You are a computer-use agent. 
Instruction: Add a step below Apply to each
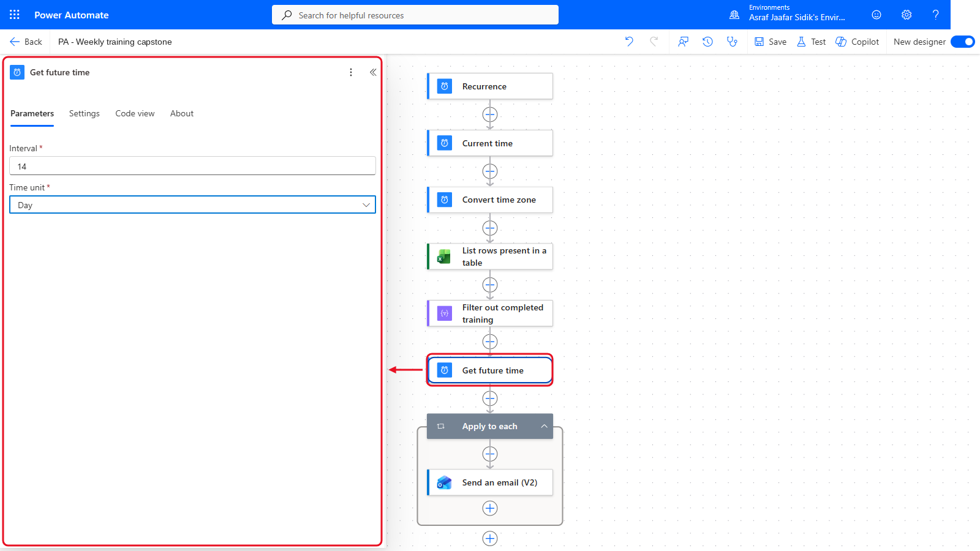click(490, 539)
